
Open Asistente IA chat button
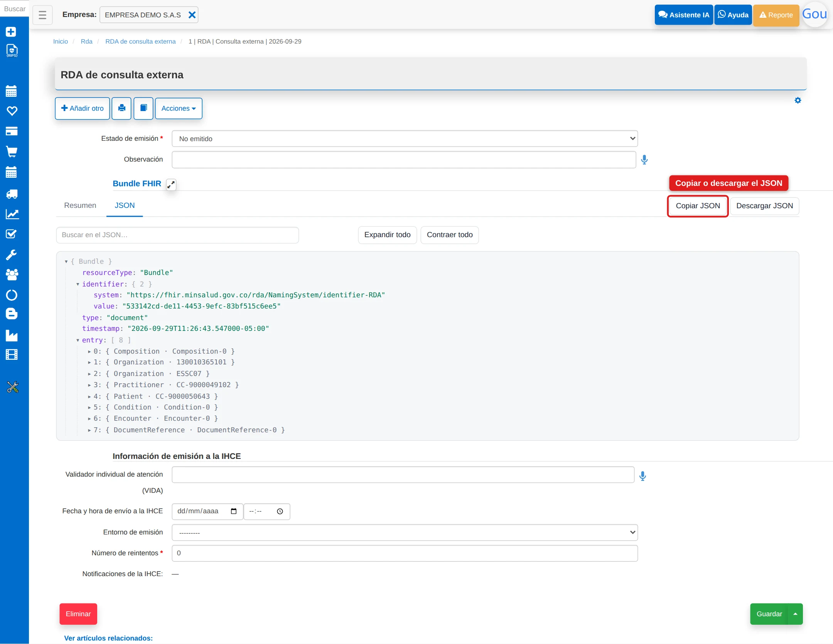click(x=684, y=15)
